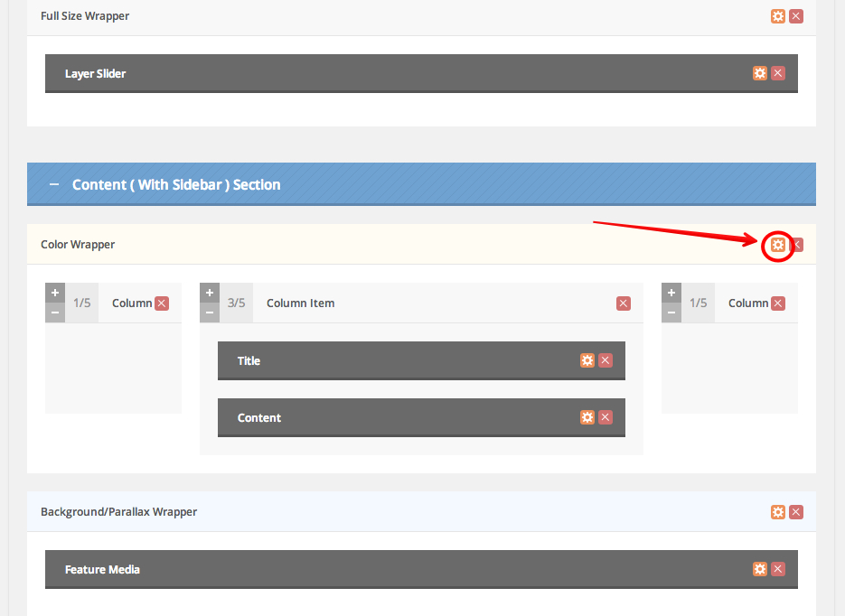
Task: Remove the Layer Slider item
Action: (x=778, y=74)
